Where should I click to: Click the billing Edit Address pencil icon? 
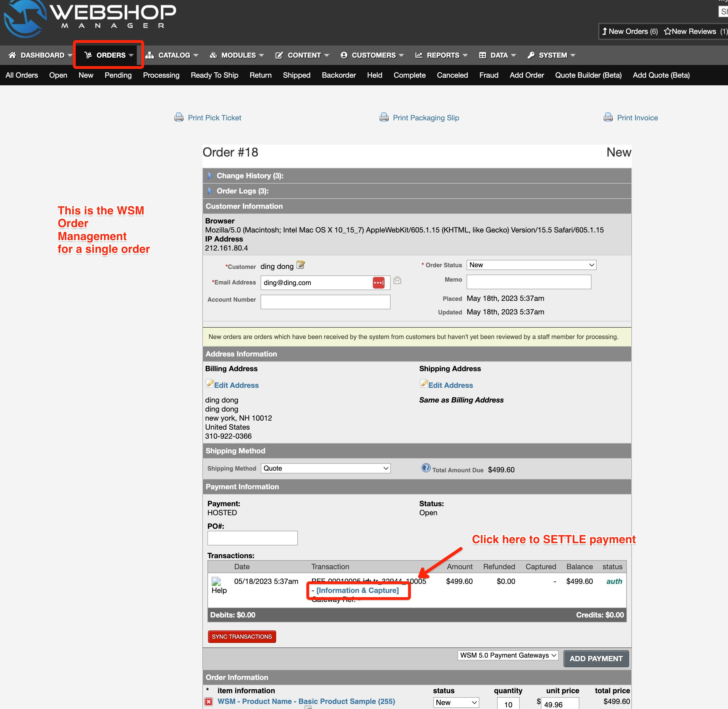pos(210,384)
